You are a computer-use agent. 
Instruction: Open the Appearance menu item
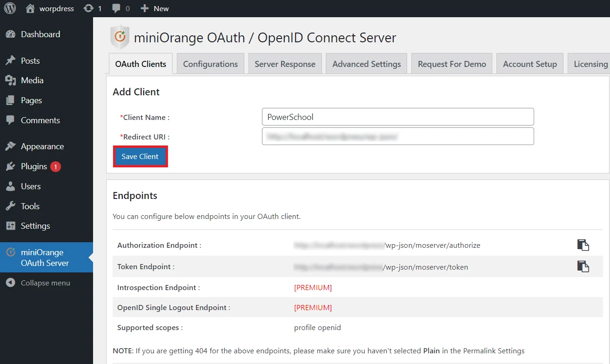[x=47, y=146]
